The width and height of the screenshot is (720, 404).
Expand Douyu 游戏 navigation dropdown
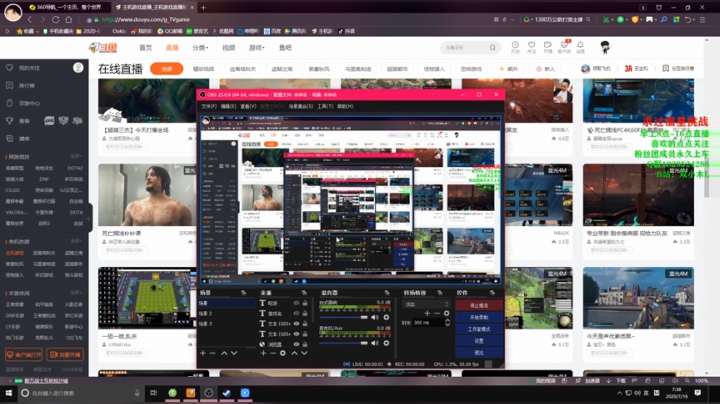pyautogui.click(x=256, y=47)
